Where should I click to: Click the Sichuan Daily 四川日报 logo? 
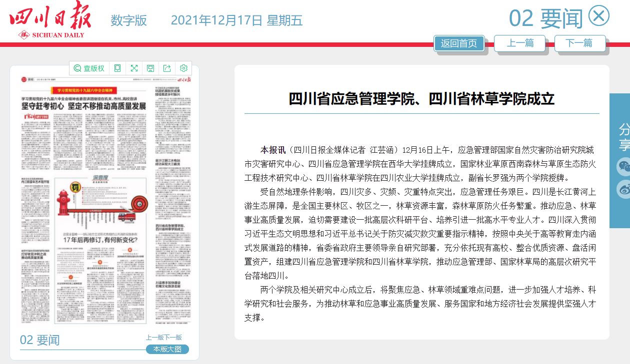coord(51,20)
